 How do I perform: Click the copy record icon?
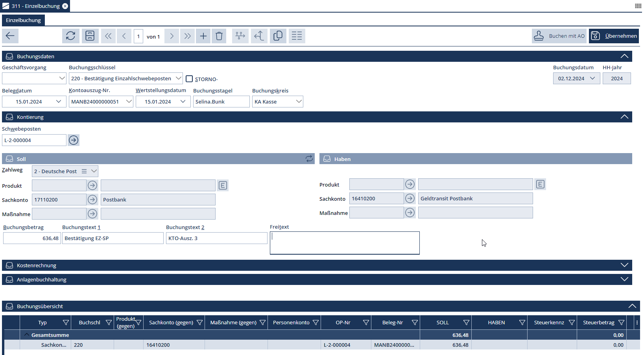tap(278, 36)
